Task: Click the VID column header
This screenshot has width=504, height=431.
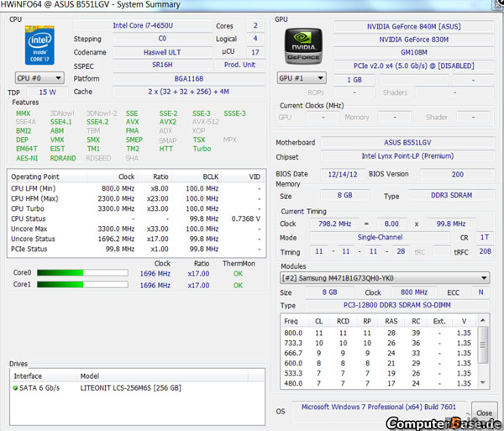Action: [x=243, y=176]
